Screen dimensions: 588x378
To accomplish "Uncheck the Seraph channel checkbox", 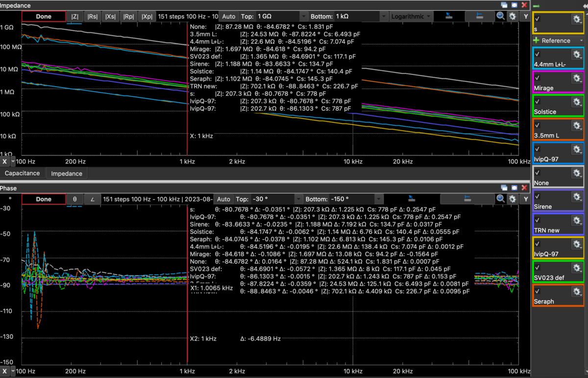I will click(x=538, y=291).
